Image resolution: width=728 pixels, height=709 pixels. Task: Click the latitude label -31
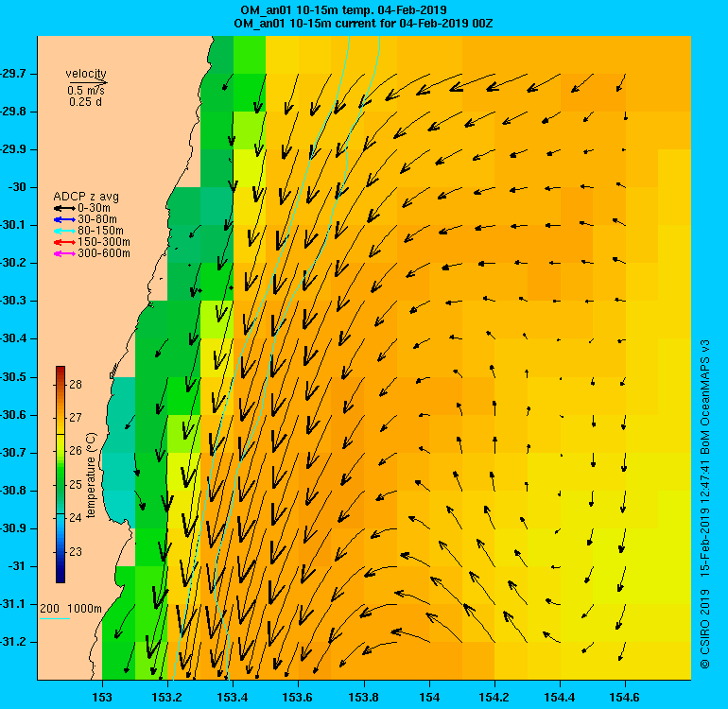pyautogui.click(x=17, y=566)
